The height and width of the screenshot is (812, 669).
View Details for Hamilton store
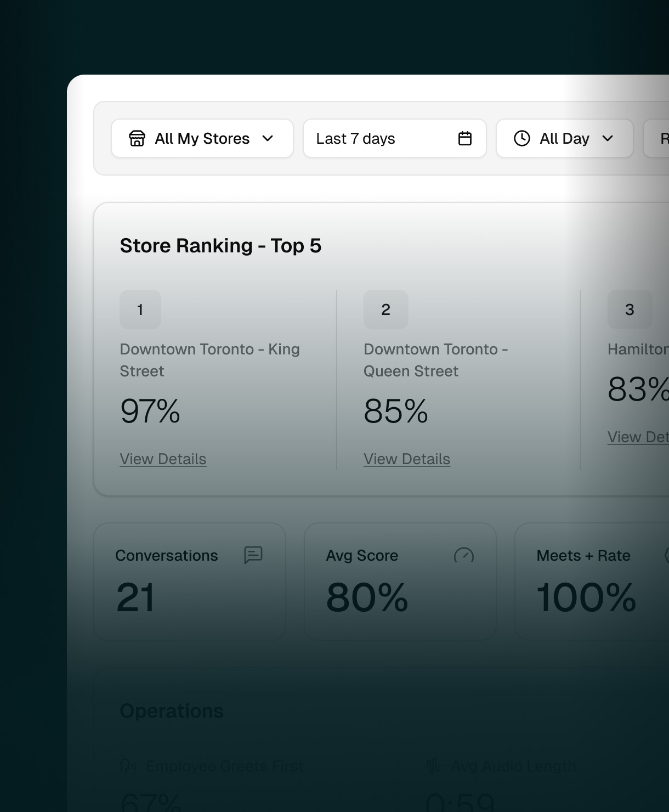(638, 437)
